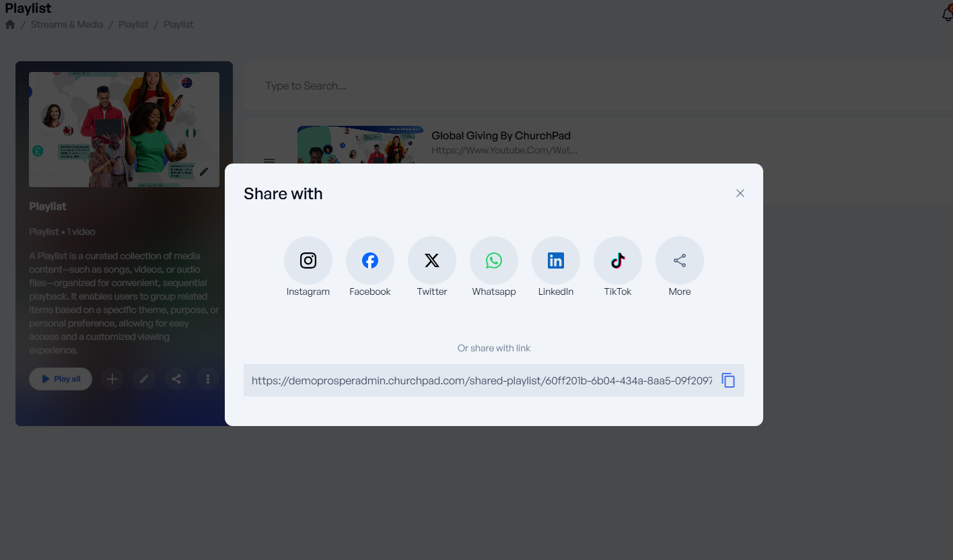Share playlist on LinkedIn
This screenshot has width=953, height=560.
(x=556, y=260)
